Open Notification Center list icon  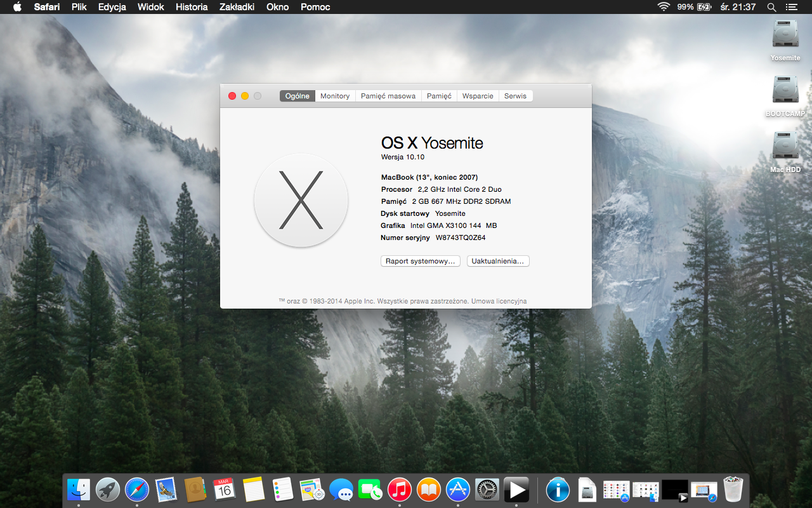pos(791,7)
